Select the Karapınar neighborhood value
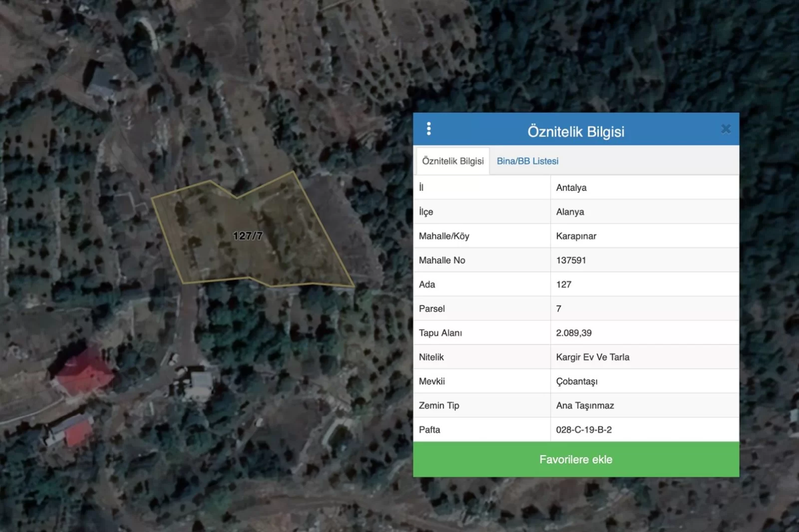Viewport: 799px width, 532px height. 576,236
